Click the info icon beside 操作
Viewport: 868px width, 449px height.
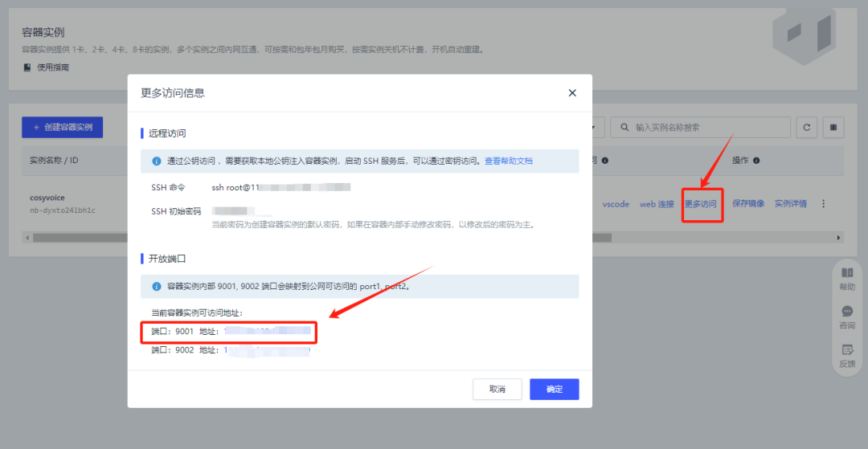pos(756,161)
